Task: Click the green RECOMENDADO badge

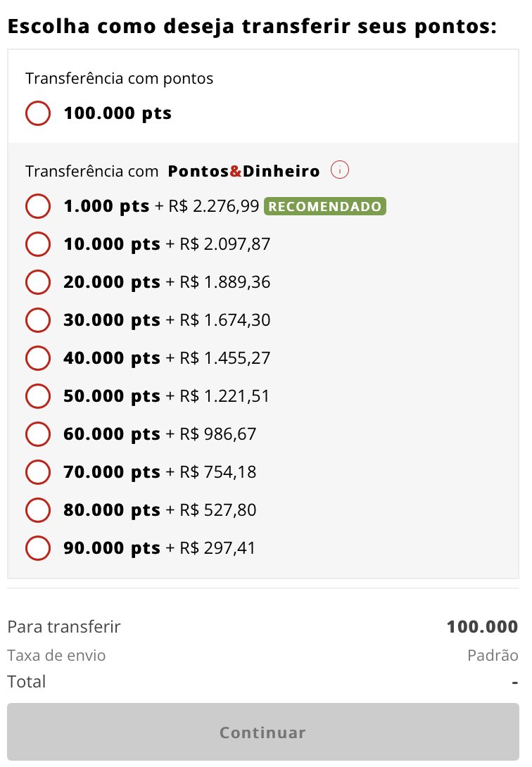Action: click(324, 207)
